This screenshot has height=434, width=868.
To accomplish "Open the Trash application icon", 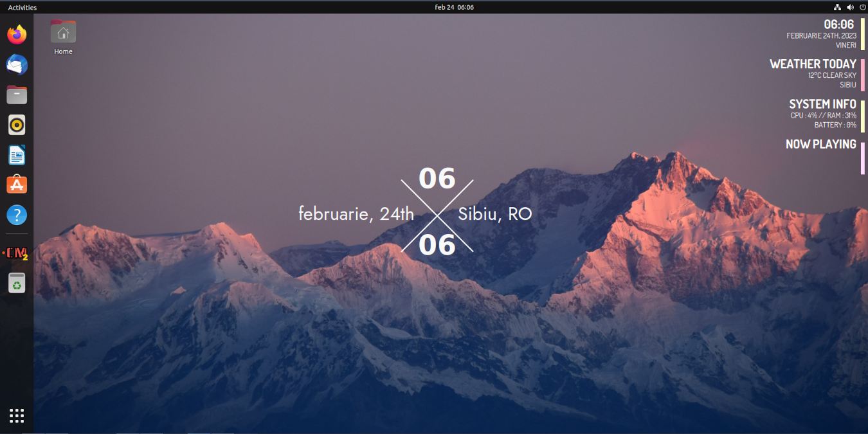I will pyautogui.click(x=16, y=282).
